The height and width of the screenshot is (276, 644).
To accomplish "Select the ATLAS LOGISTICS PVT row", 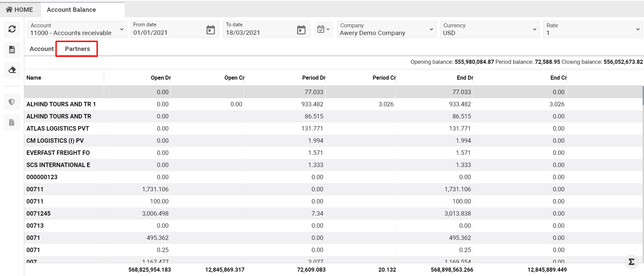I will tap(58, 129).
